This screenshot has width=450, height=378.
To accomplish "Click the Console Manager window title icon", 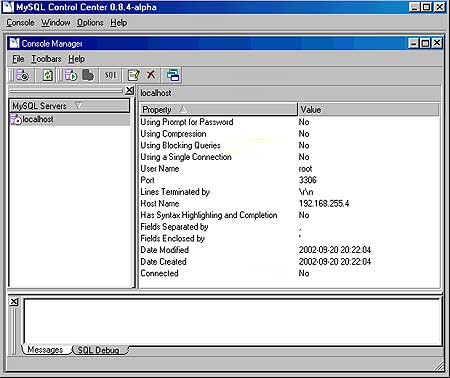I will [x=14, y=43].
